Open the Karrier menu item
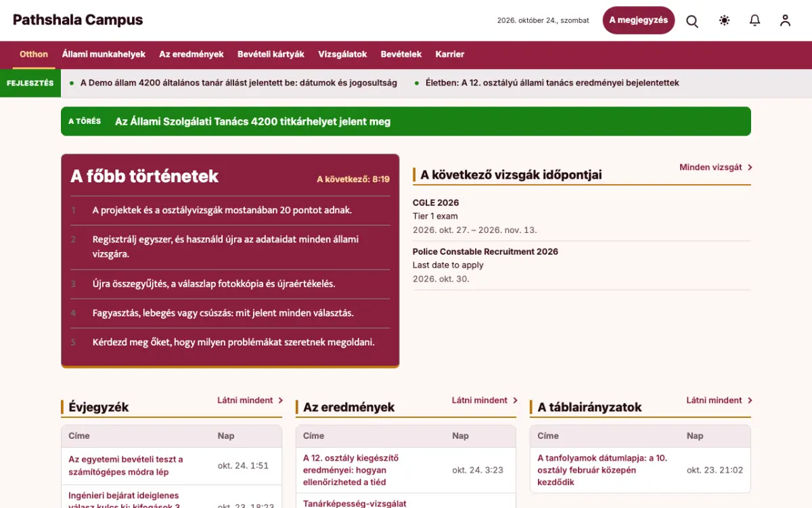This screenshot has height=508, width=812. 450,54
